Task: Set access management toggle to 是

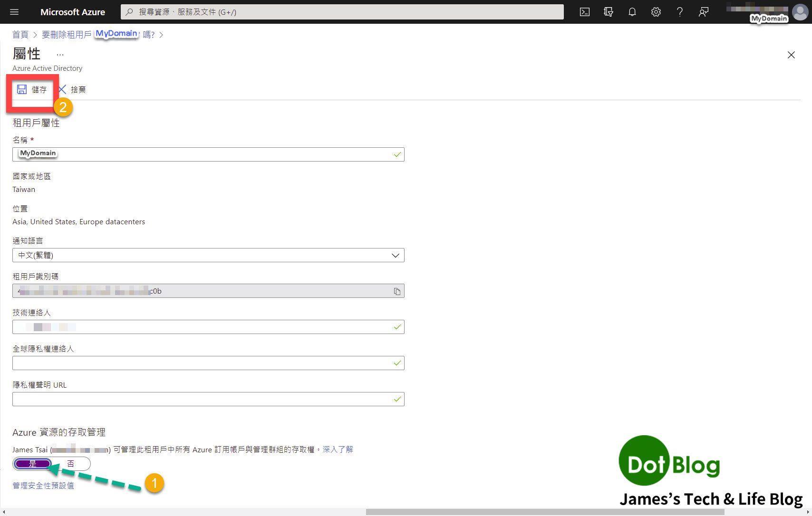Action: pyautogui.click(x=32, y=464)
